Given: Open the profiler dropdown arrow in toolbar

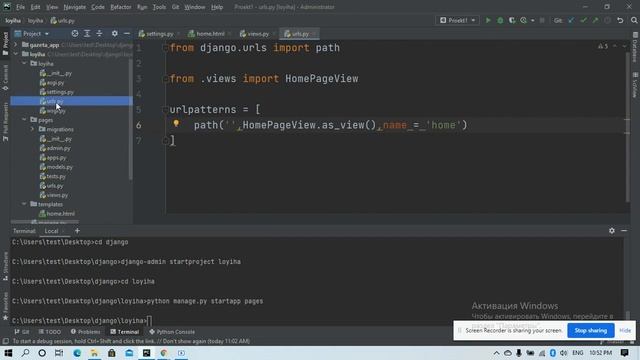Looking at the screenshot, I should click(x=532, y=20).
